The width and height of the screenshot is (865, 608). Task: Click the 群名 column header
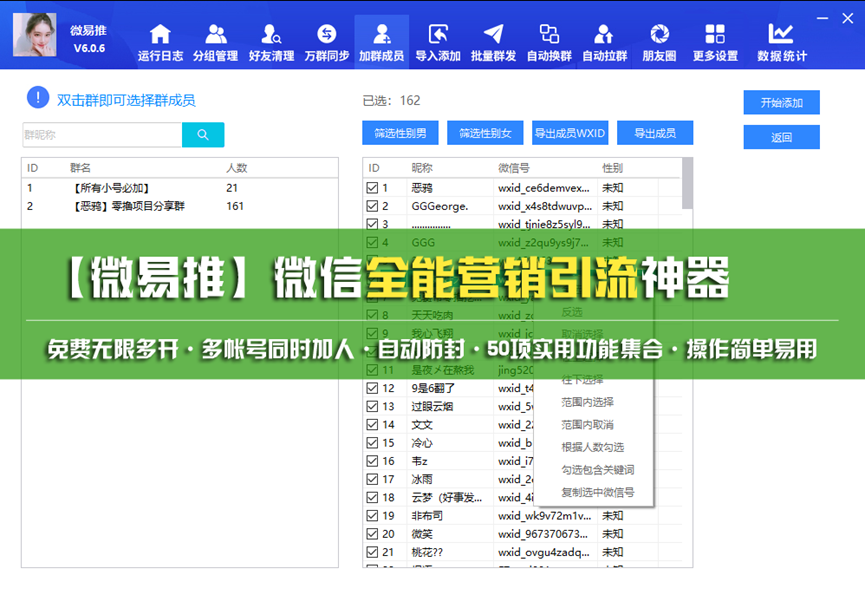tap(81, 168)
